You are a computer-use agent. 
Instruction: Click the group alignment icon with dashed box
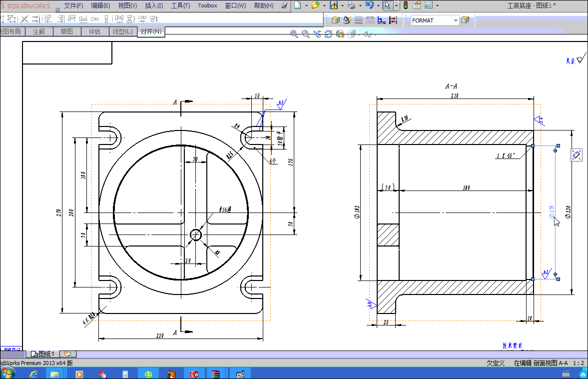[x=11, y=19]
